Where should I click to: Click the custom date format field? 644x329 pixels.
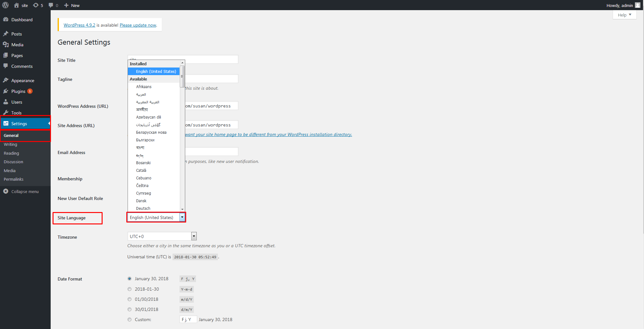pyautogui.click(x=188, y=319)
